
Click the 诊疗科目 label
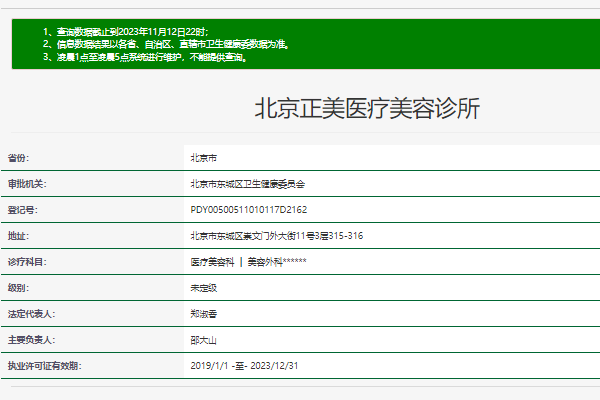pos(28,262)
